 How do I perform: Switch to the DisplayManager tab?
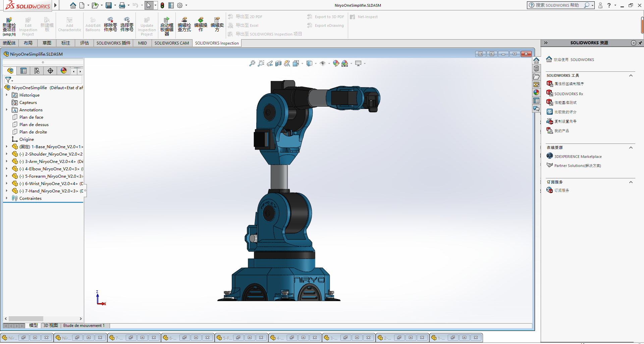(63, 71)
